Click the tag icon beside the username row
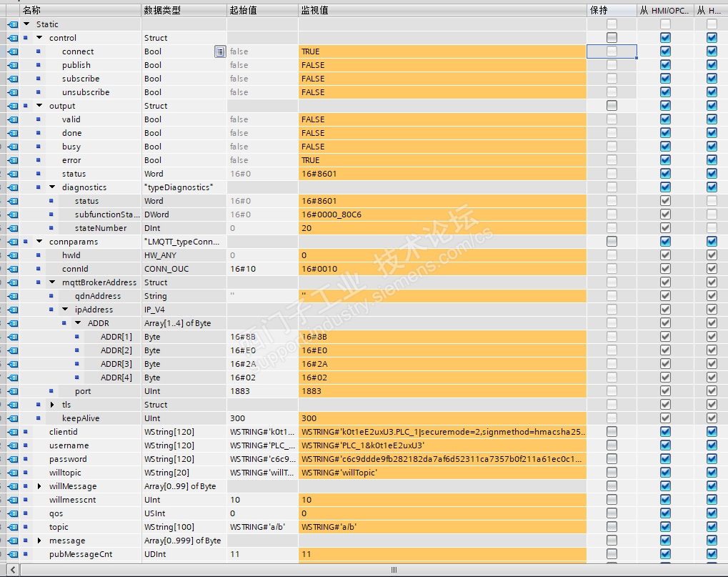The height and width of the screenshot is (577, 728). [13, 445]
